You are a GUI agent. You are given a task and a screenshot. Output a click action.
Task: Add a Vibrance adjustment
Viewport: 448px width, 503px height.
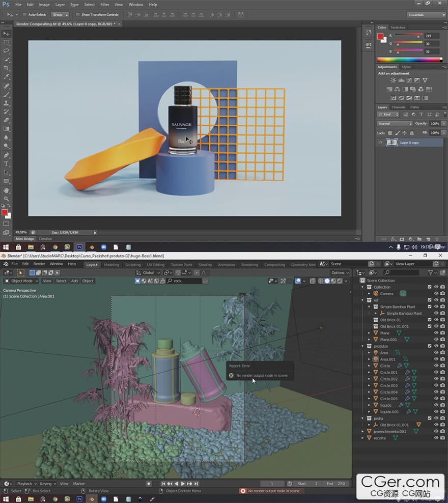pos(425,80)
